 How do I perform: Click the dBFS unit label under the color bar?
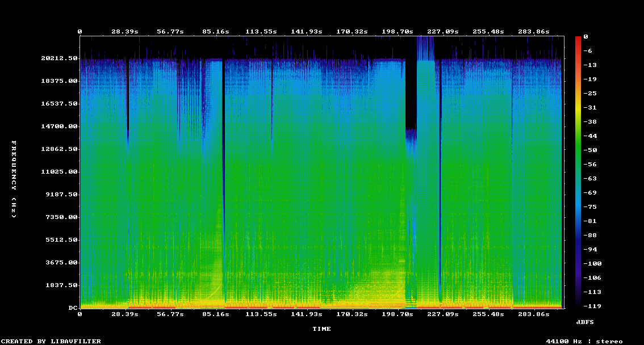[585, 322]
